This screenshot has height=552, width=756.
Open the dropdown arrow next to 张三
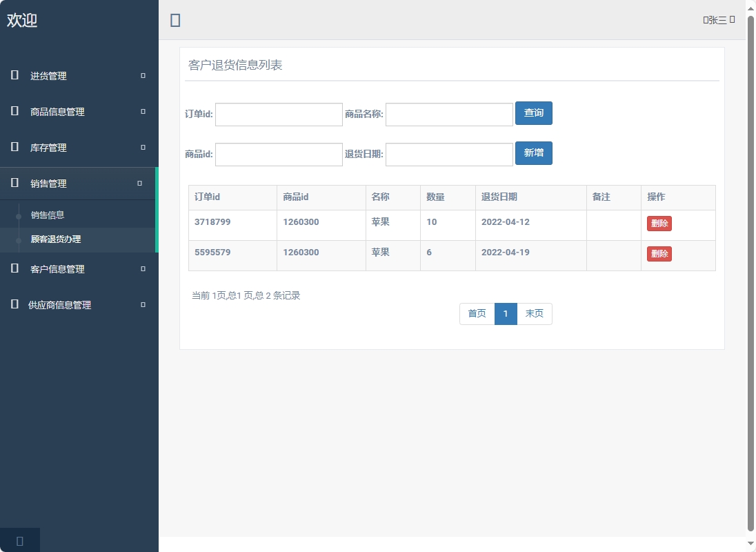click(x=733, y=21)
